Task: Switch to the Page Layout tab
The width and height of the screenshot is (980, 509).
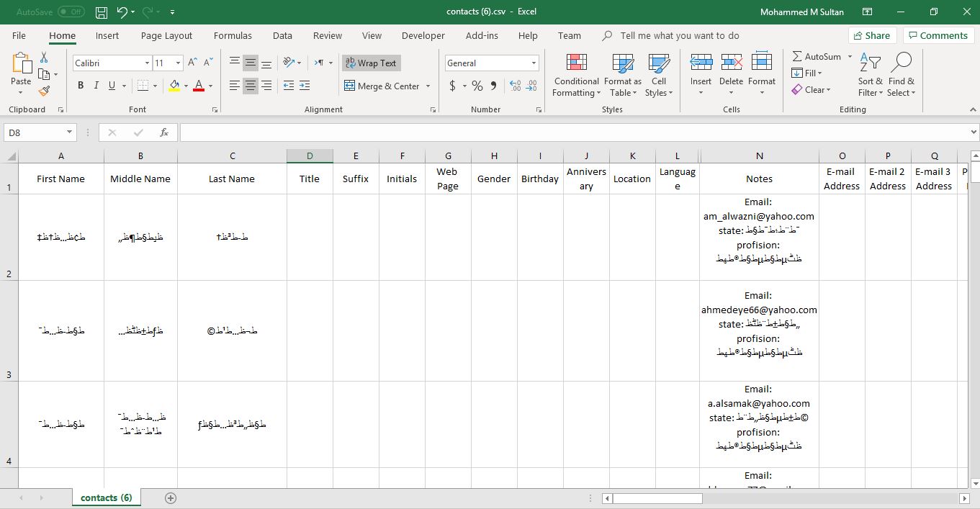Action: pyautogui.click(x=166, y=35)
